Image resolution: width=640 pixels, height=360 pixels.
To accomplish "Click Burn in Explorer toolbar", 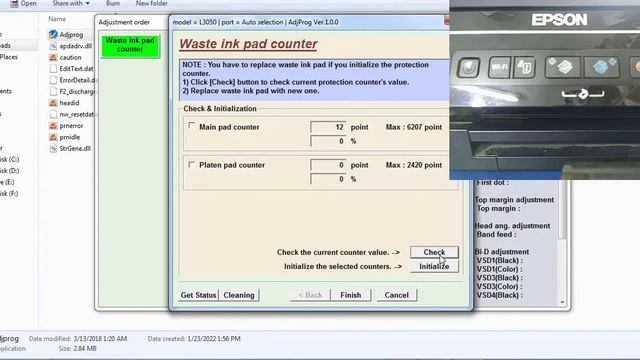I will pos(113,3).
